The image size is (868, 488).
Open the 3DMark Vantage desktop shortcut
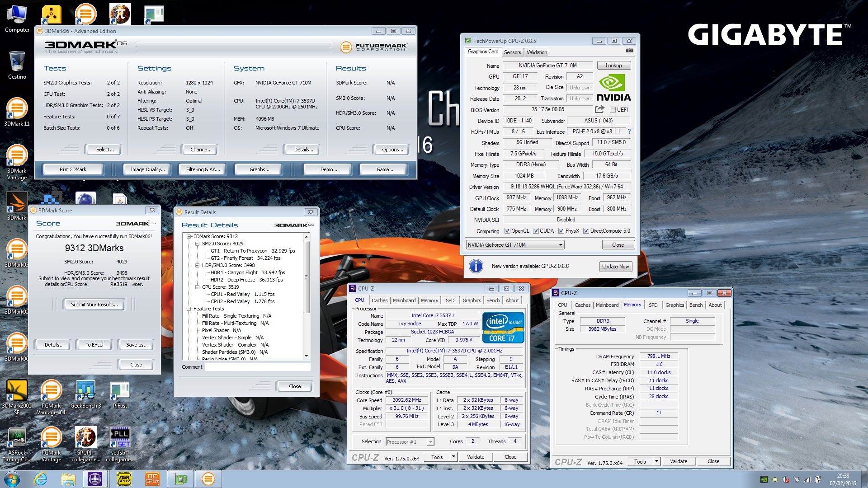tap(17, 162)
